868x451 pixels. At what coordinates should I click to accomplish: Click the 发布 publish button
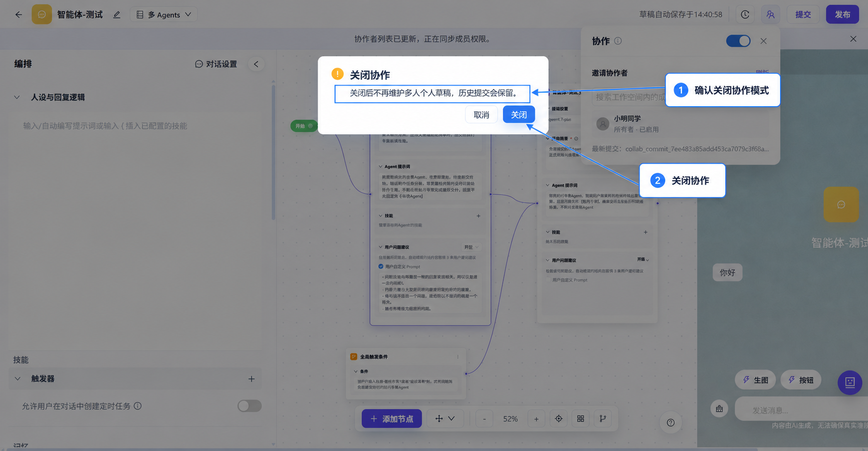pos(843,14)
